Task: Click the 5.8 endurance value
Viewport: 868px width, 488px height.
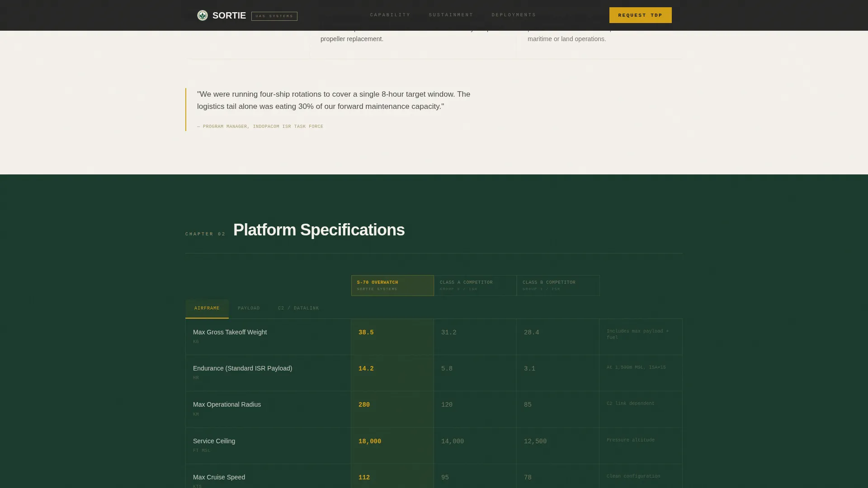Action: point(447,369)
